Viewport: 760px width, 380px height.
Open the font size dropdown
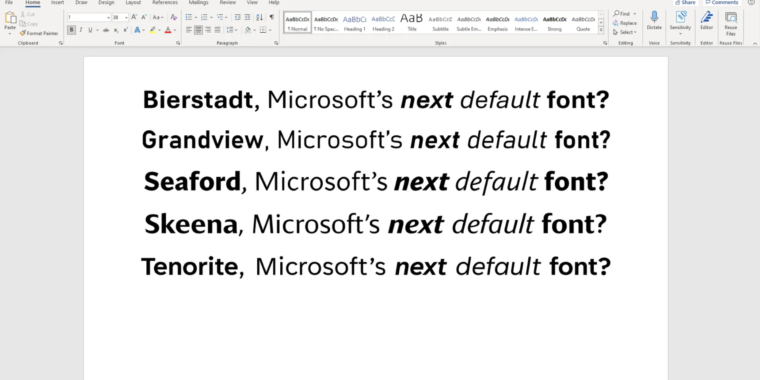point(126,17)
